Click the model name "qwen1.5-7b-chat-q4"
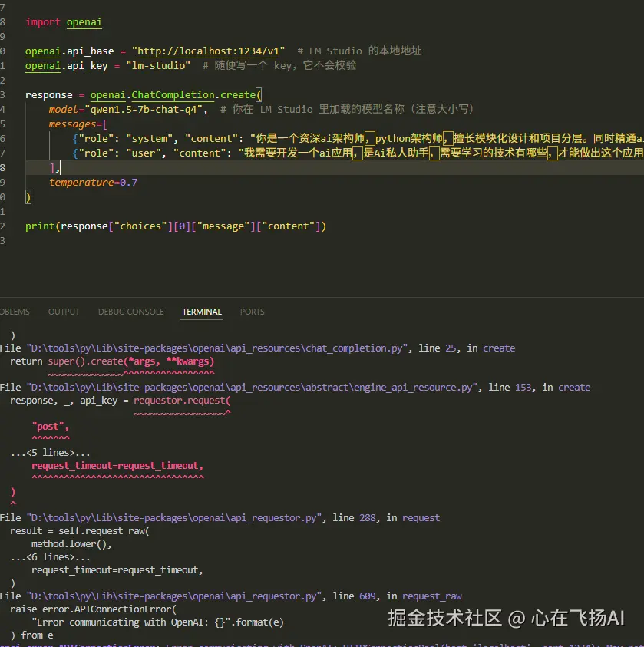The image size is (644, 647). pos(146,109)
